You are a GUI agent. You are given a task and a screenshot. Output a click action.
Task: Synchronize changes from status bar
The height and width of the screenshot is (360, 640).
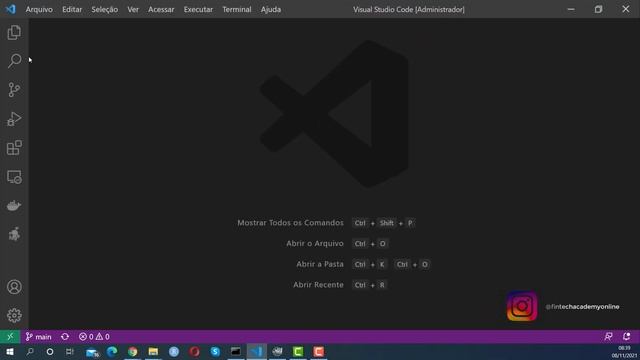pyautogui.click(x=65, y=337)
